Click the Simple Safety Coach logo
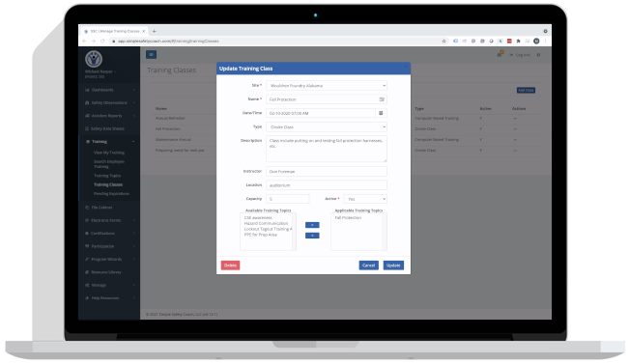629x364 pixels. [x=94, y=59]
